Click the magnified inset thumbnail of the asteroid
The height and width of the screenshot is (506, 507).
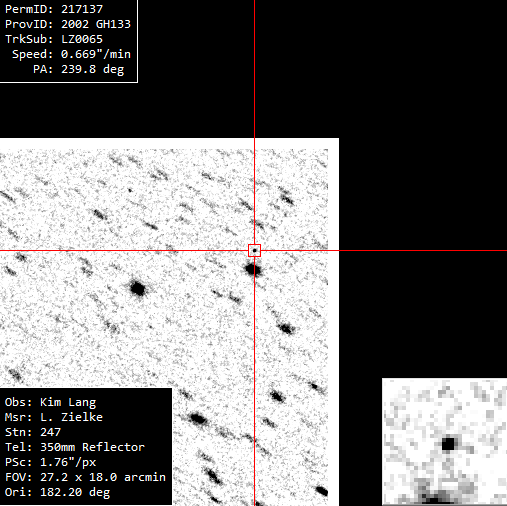[x=444, y=442]
